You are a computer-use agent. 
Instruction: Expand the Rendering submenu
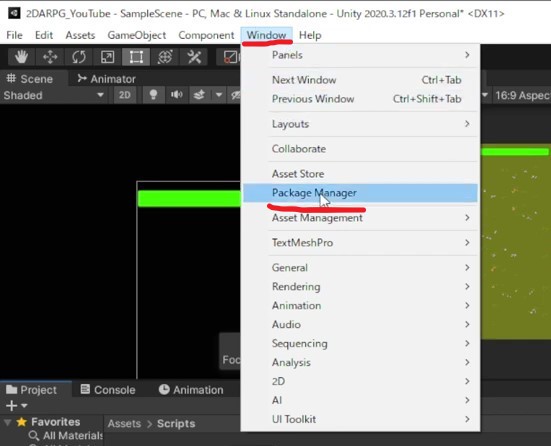tap(360, 287)
